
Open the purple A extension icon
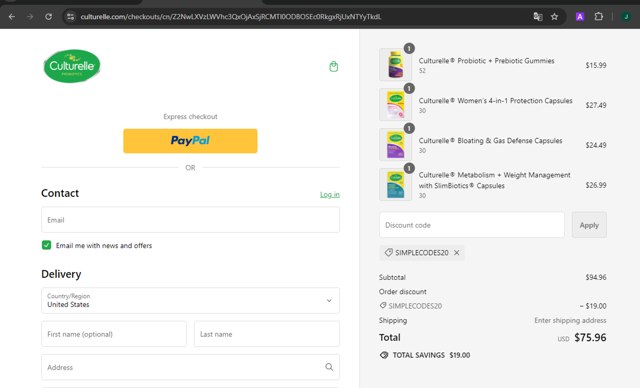tap(580, 17)
